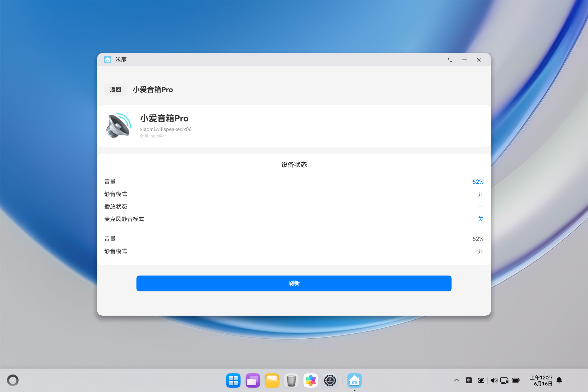Expand the hidden tray icons chevron
The width and height of the screenshot is (588, 392).
(x=456, y=381)
